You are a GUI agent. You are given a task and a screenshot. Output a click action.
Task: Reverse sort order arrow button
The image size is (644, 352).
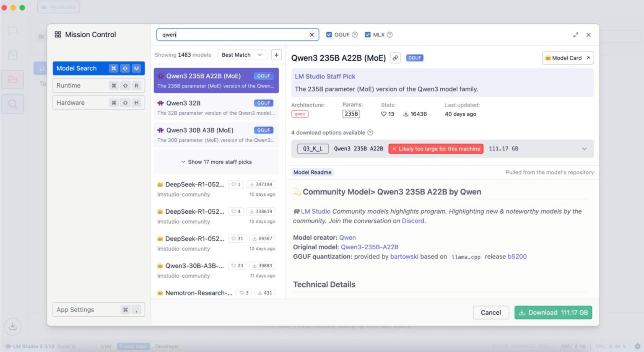(276, 55)
